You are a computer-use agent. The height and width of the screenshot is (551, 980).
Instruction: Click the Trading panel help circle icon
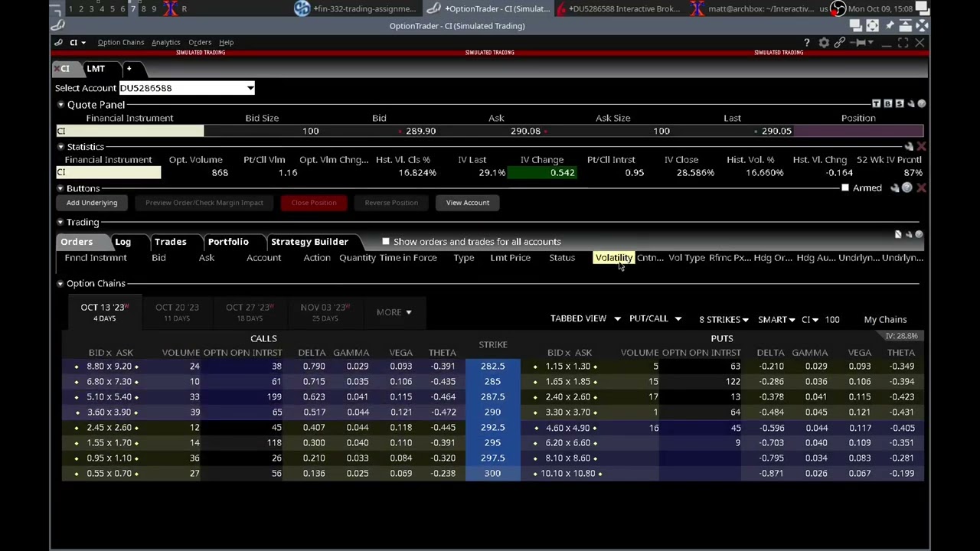coord(920,234)
